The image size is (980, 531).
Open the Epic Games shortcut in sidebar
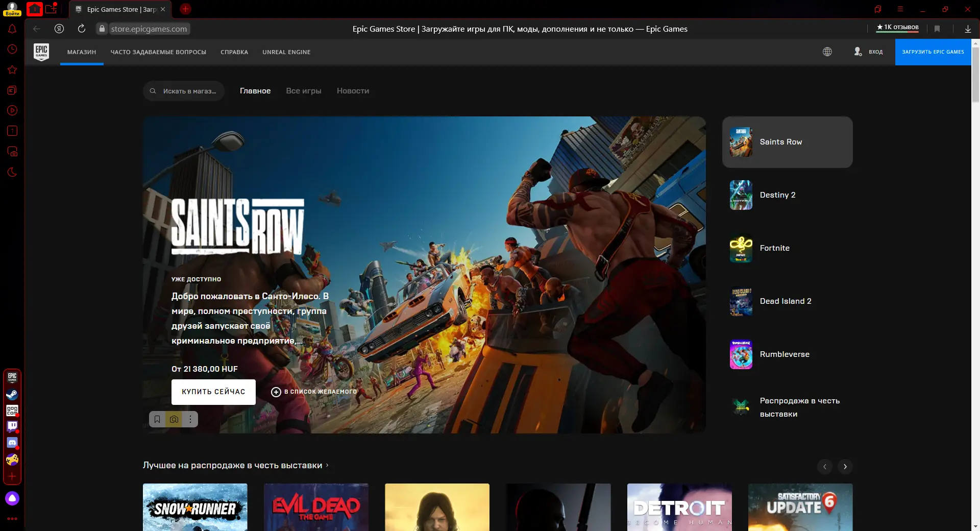pos(12,377)
